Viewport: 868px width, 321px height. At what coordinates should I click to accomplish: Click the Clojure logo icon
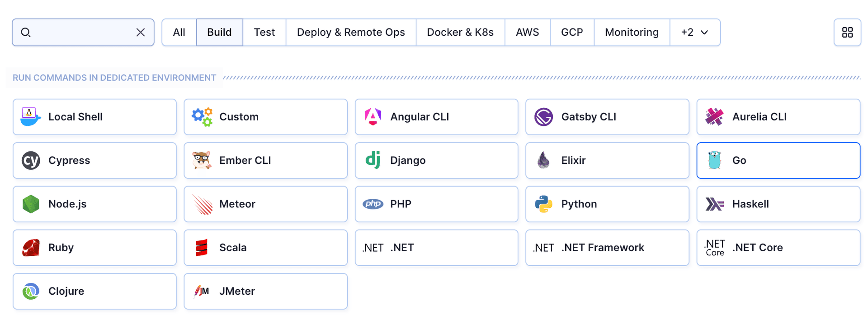click(31, 291)
